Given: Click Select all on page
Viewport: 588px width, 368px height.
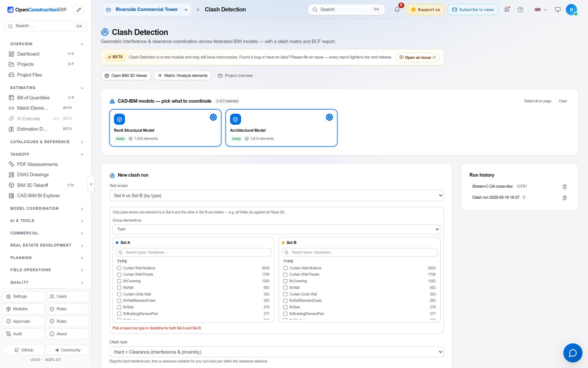Looking at the screenshot, I should coord(537,101).
